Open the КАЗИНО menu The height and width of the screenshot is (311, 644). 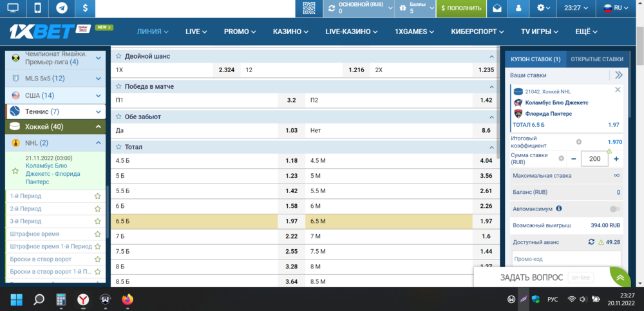click(291, 32)
